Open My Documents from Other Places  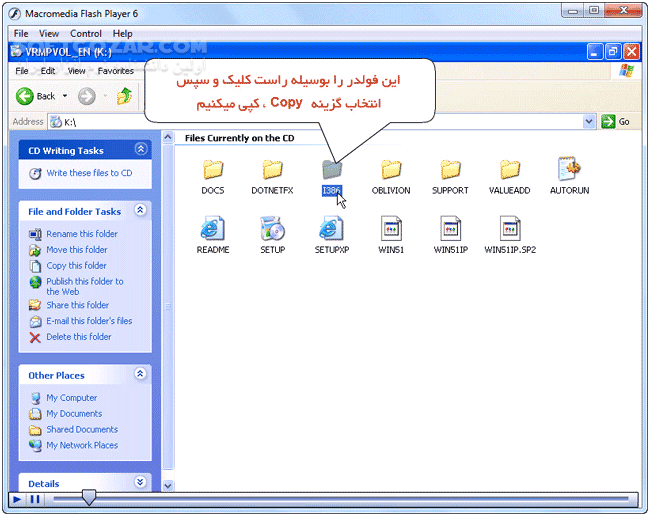point(74,413)
